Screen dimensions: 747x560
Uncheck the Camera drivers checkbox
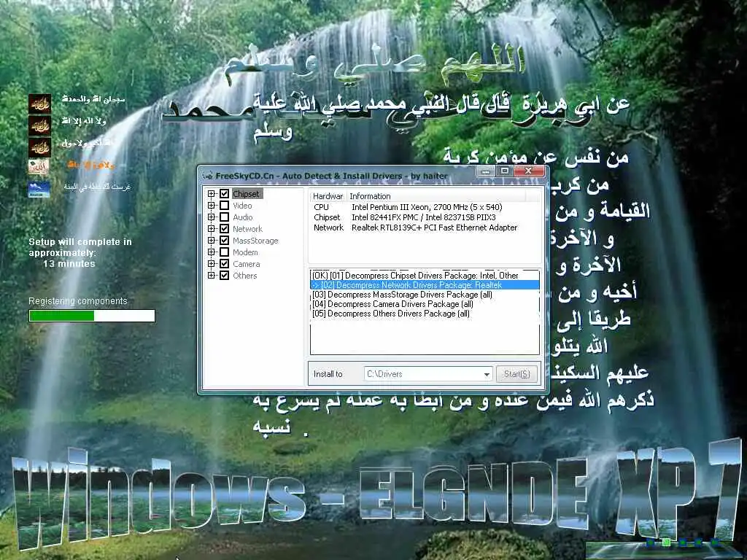coord(225,264)
